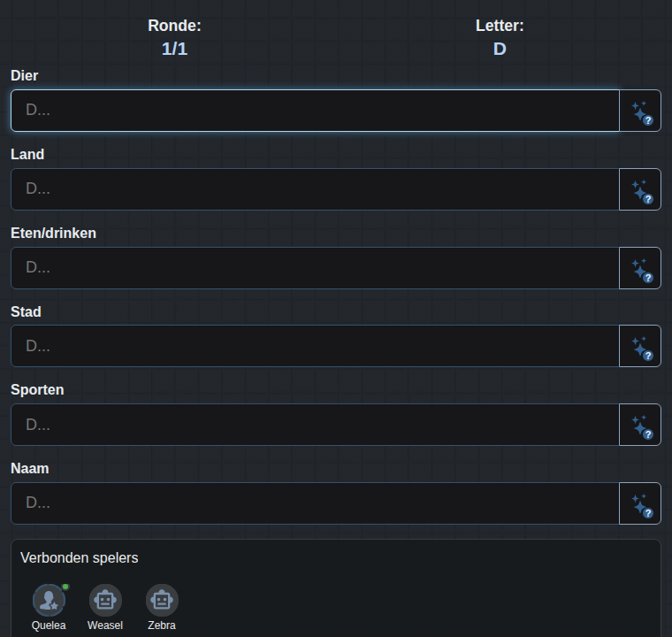Viewport: 672px width, 637px height.
Task: Click the AI hint icon for Dier
Action: [x=640, y=111]
